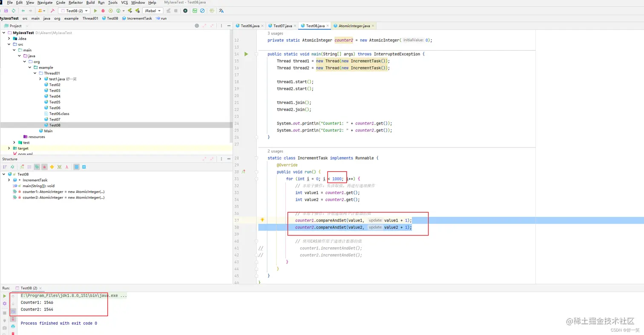Navigate back with the left arrow icon
The image size is (644, 335).
click(x=23, y=11)
